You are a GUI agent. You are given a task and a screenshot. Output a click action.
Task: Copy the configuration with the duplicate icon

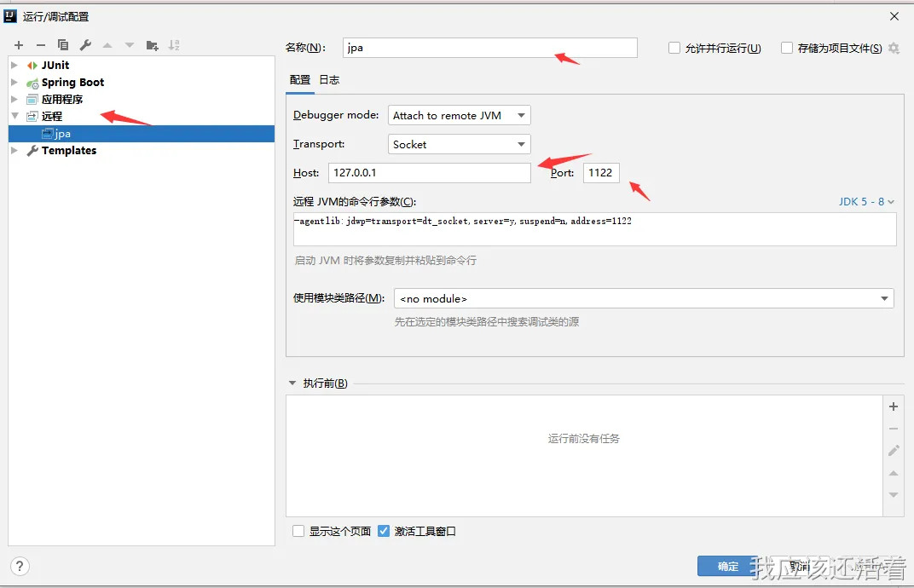63,45
